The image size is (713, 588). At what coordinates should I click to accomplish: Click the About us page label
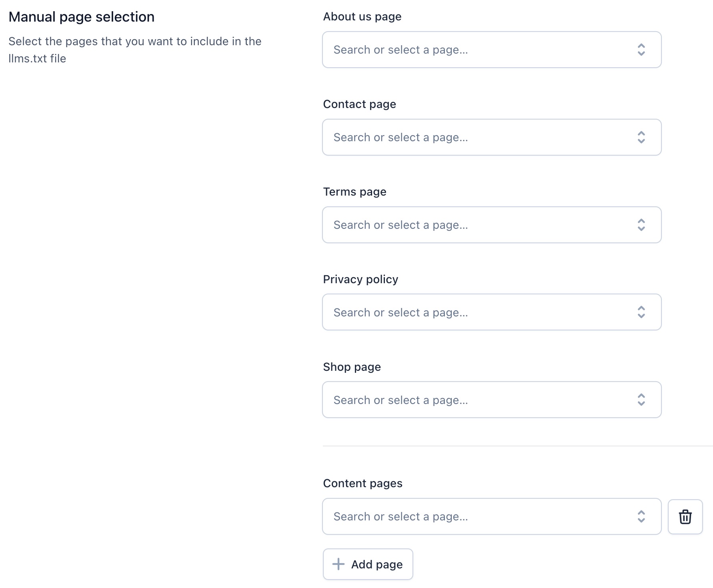(362, 17)
